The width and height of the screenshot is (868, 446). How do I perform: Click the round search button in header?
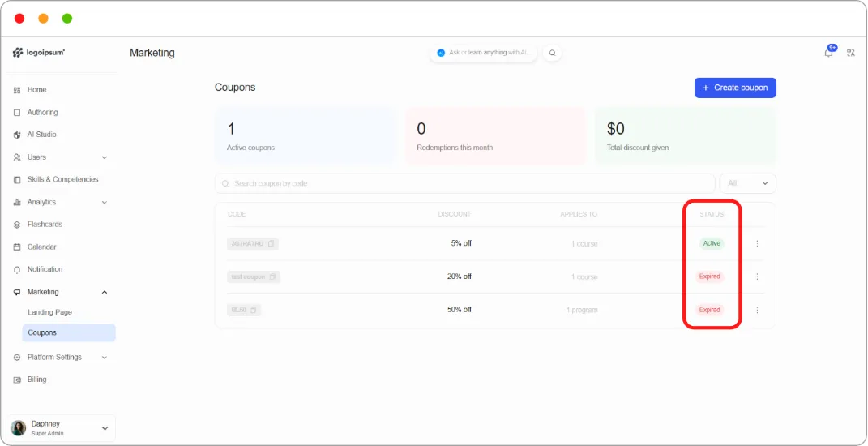pos(552,53)
